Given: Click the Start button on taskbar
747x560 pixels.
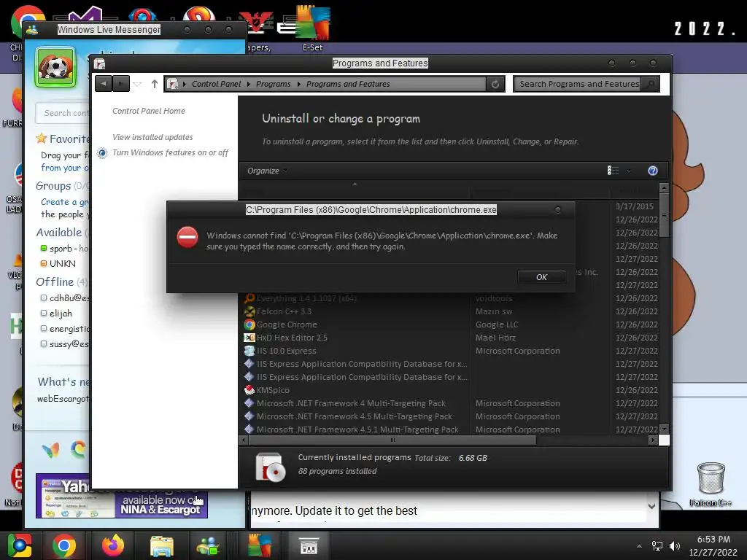Looking at the screenshot, I should tap(19, 545).
